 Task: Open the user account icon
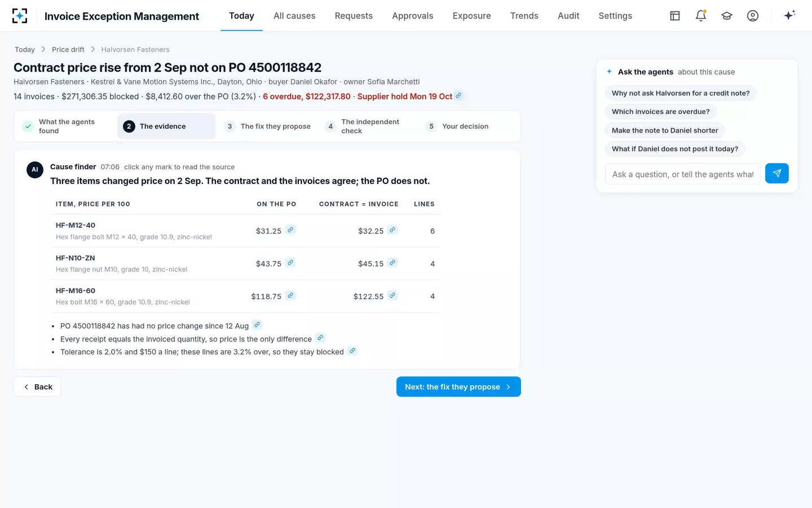pyautogui.click(x=753, y=16)
